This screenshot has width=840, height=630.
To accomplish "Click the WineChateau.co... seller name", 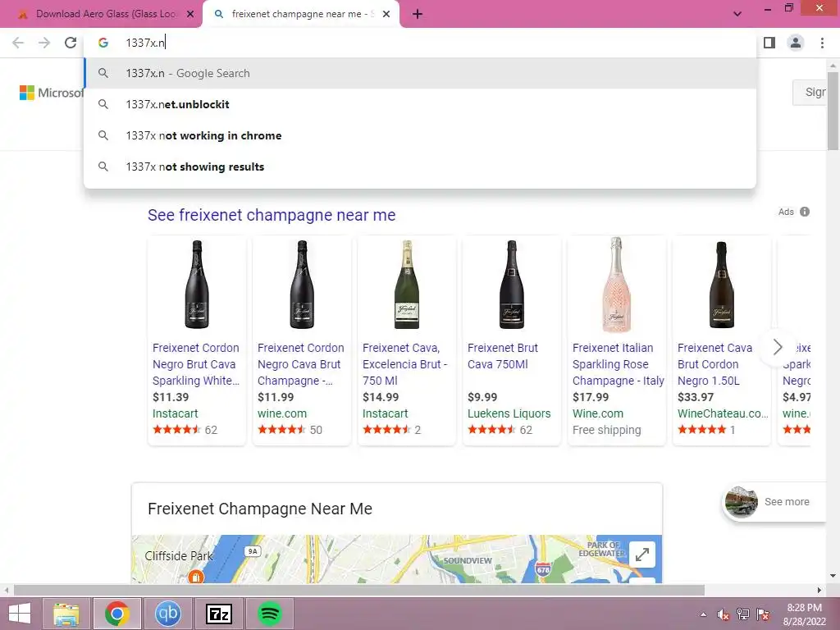I will (723, 413).
